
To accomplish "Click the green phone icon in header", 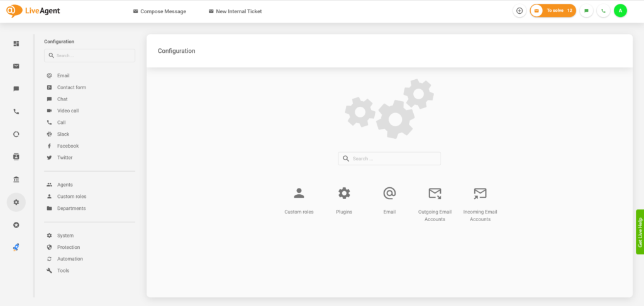I will (x=603, y=11).
